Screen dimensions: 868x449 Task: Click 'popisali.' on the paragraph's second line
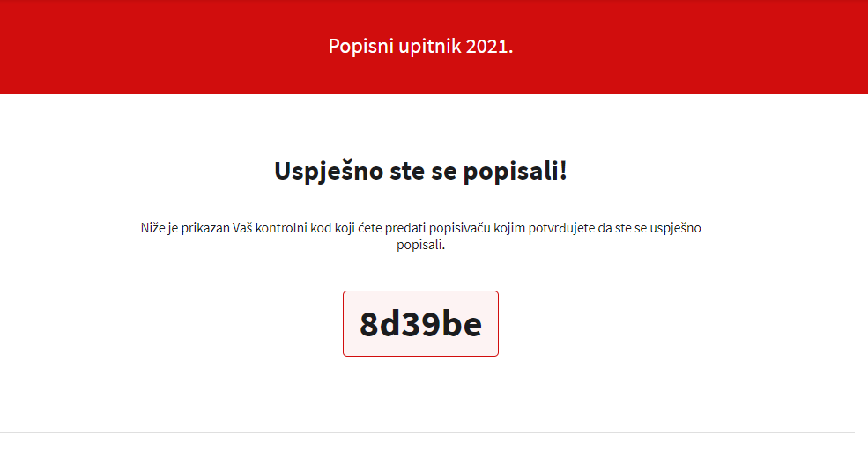[x=420, y=245]
